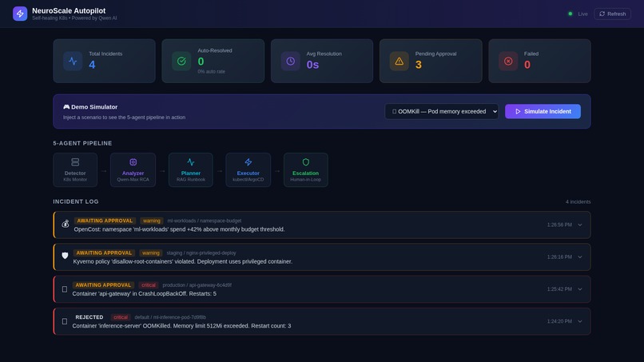Click the Executor lightning icon
The width and height of the screenshot is (644, 362).
[248, 162]
